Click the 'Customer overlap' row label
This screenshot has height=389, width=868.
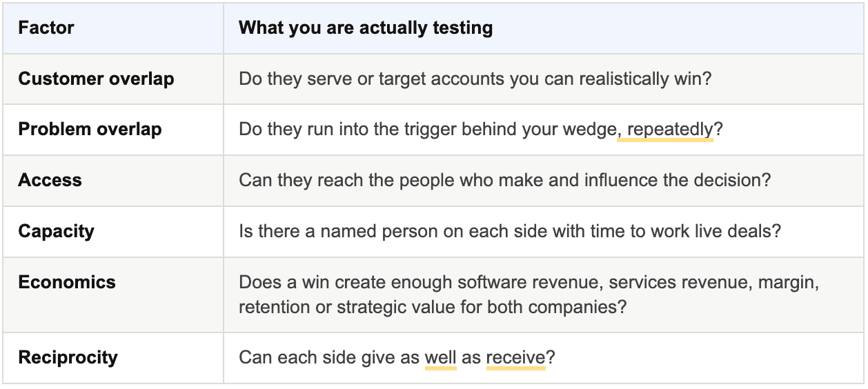point(96,79)
